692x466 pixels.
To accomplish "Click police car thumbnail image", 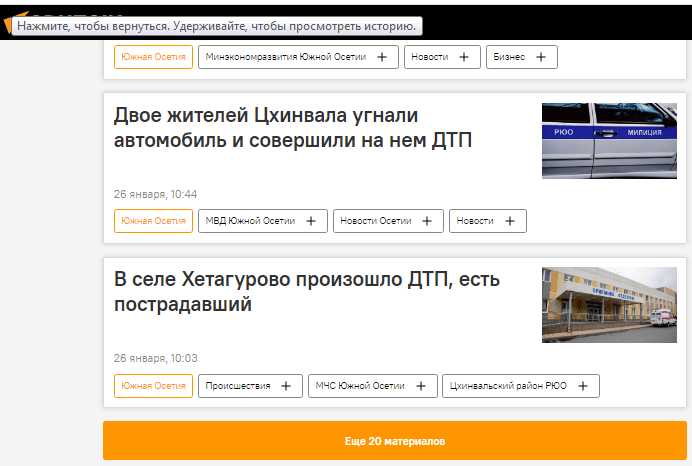I will 609,141.
